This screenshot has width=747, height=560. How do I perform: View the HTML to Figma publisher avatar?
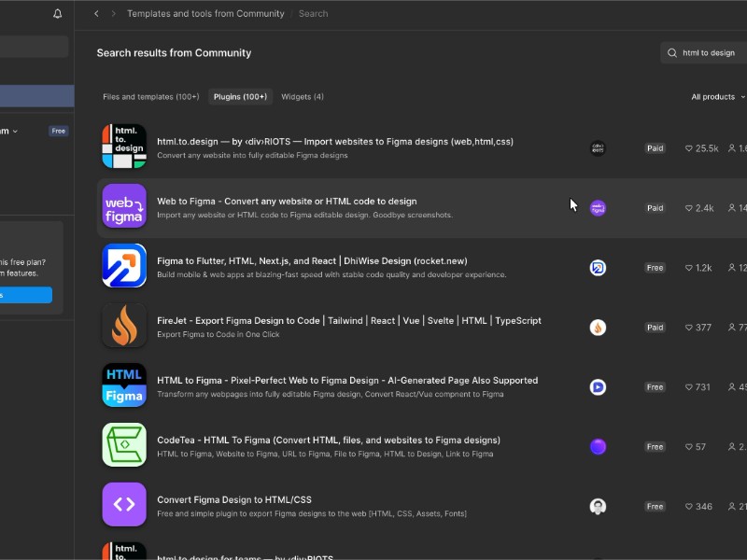click(x=598, y=387)
